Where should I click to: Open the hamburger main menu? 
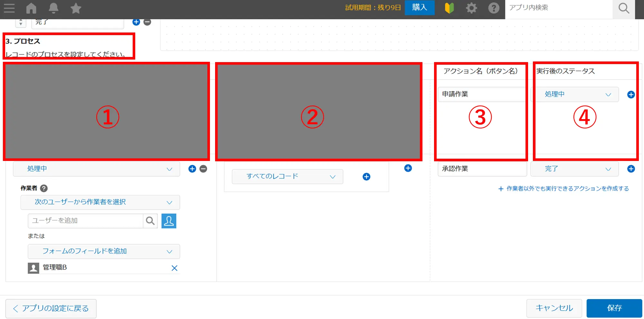[9, 8]
